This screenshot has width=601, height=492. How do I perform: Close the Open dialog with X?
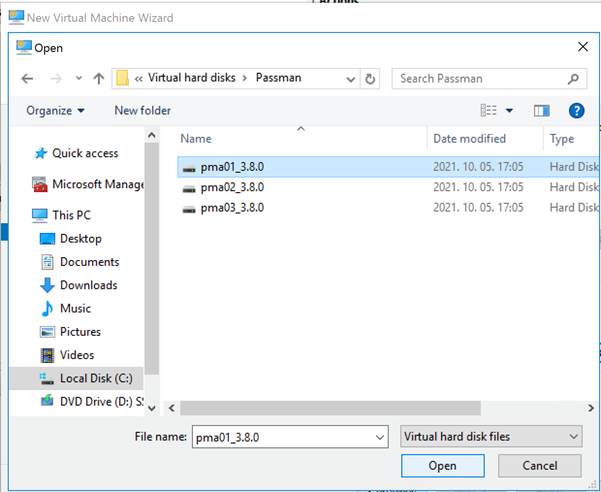(x=583, y=47)
